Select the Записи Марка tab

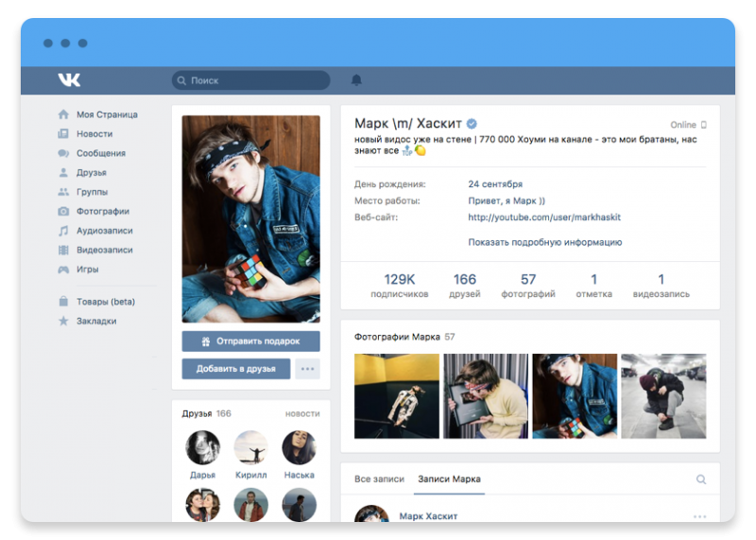point(449,479)
